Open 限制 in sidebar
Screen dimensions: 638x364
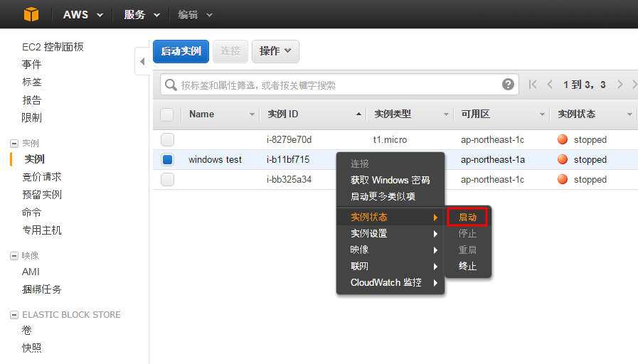32,118
